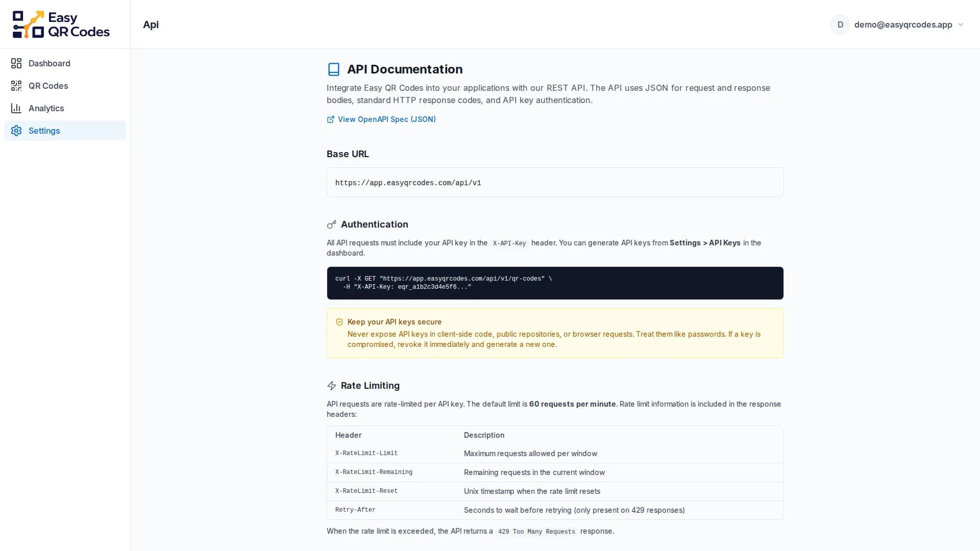Click the bold "60 requests per minute" text
This screenshot has height=551, width=980.
pos(572,404)
